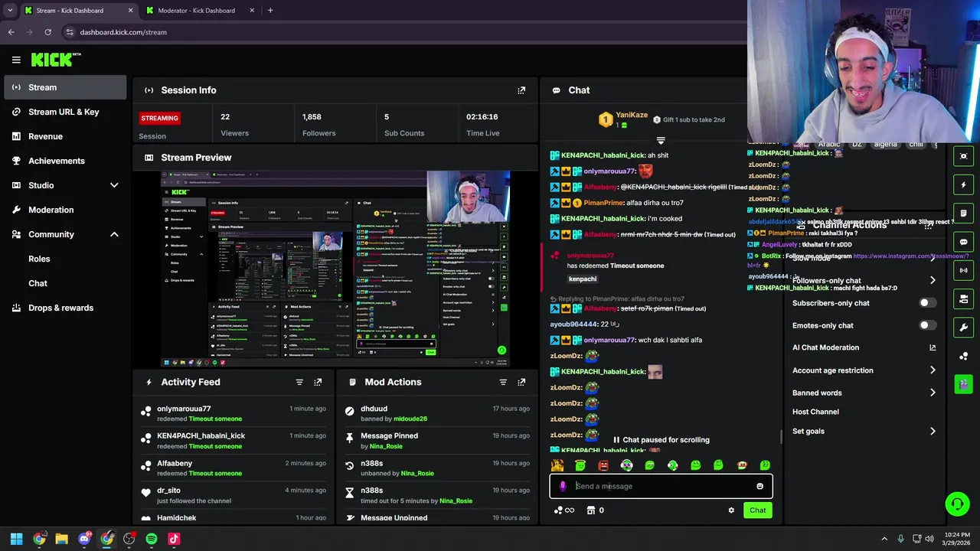This screenshot has width=980, height=551.
Task: Open Spotify from the taskbar
Action: pos(152,539)
